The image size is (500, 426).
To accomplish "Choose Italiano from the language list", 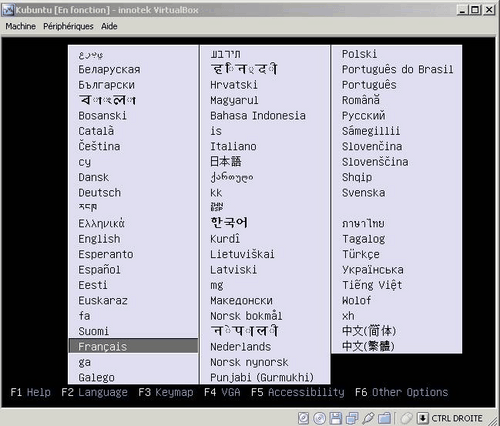I will pyautogui.click(x=233, y=146).
